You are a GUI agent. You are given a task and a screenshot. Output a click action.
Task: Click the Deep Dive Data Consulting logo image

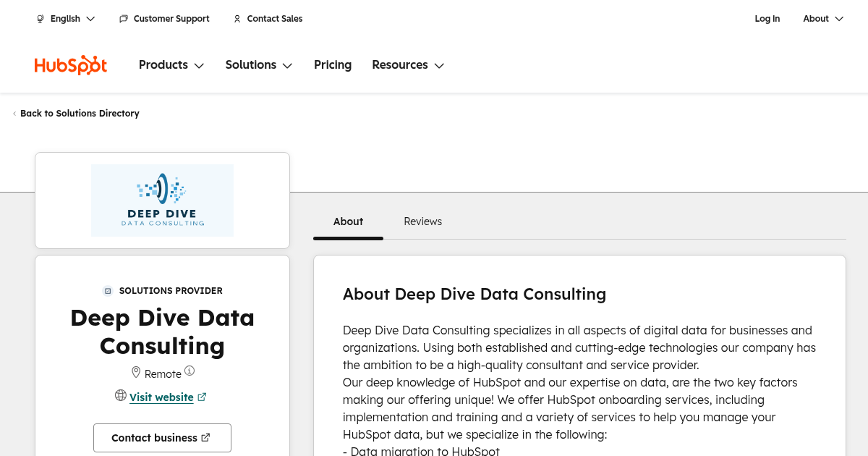pyautogui.click(x=162, y=200)
